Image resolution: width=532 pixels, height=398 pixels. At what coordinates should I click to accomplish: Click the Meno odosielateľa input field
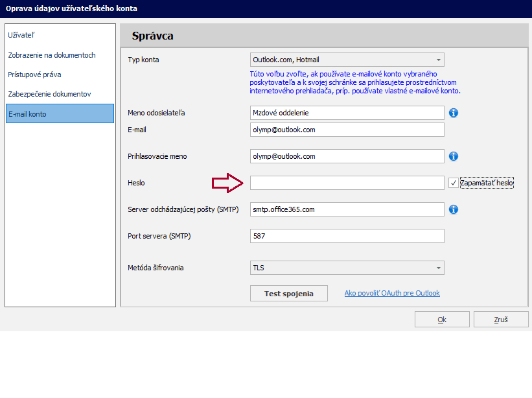pyautogui.click(x=347, y=113)
